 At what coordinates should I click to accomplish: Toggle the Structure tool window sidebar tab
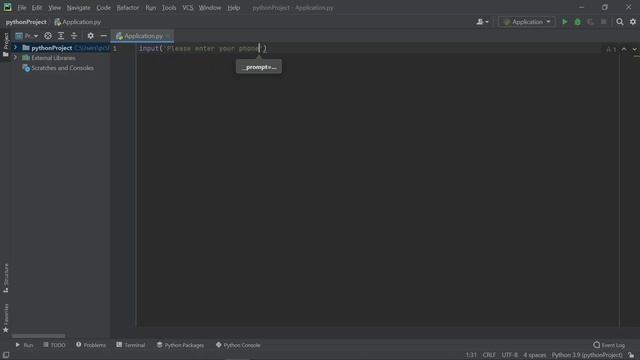(6, 278)
